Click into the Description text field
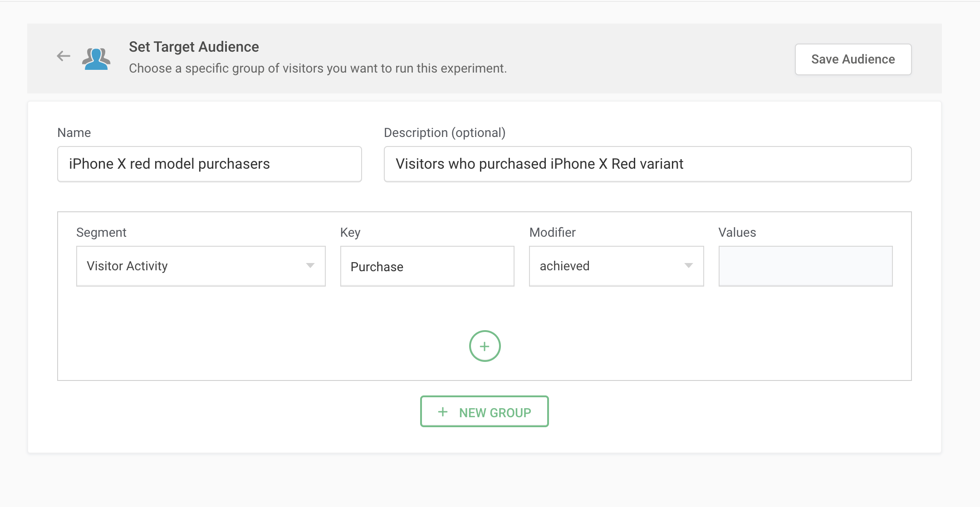This screenshot has width=980, height=507. pos(647,164)
